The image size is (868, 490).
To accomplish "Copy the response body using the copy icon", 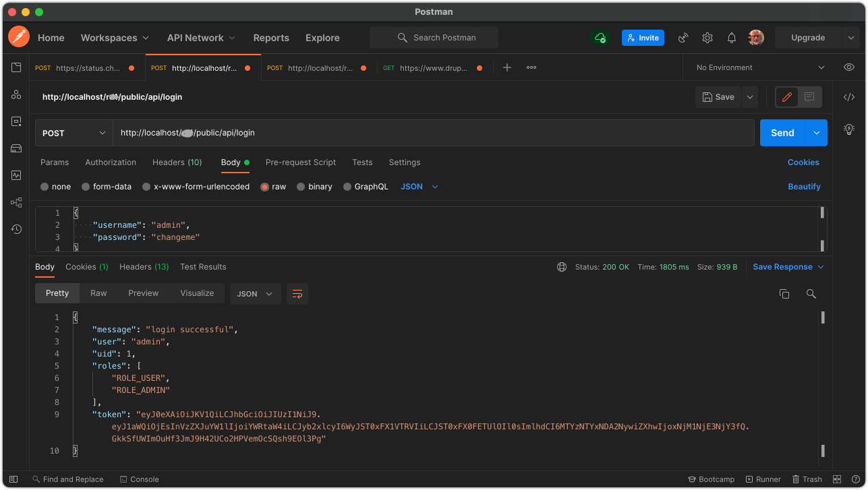I will click(784, 294).
